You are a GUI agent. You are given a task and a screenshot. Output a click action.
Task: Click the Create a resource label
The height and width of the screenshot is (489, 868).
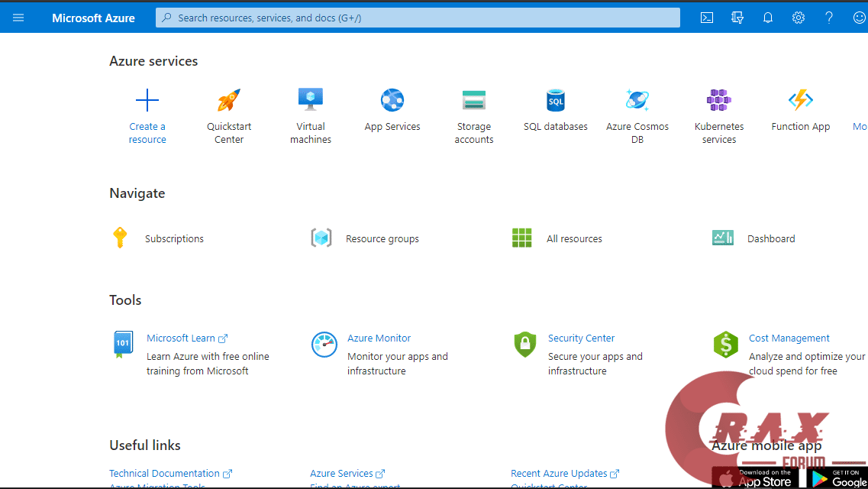[x=147, y=133]
